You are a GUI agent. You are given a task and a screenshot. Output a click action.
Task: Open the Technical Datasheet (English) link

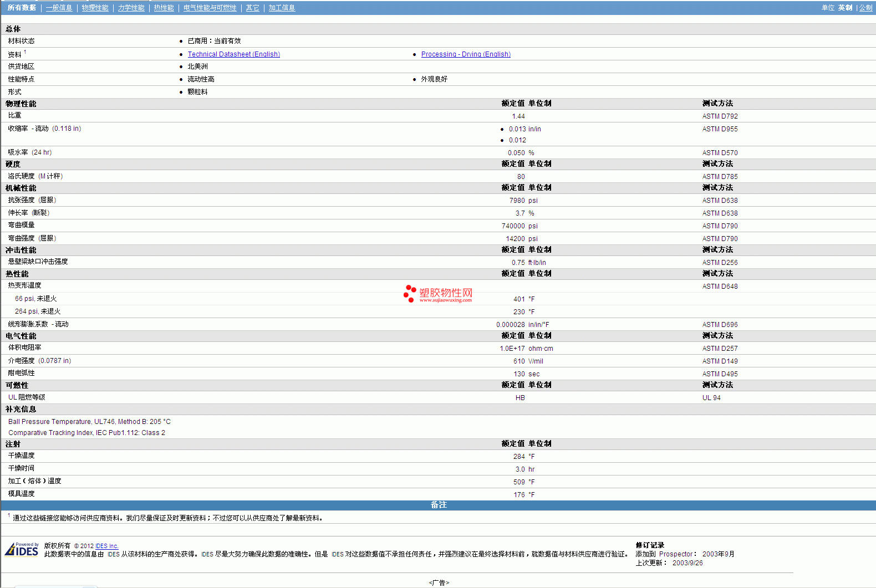point(233,54)
